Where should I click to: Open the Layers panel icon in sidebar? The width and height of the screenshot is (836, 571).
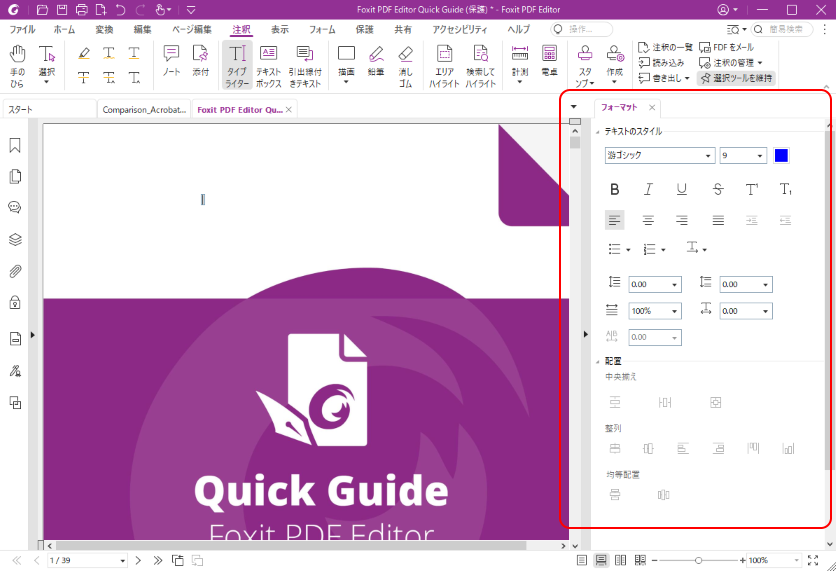pos(15,239)
